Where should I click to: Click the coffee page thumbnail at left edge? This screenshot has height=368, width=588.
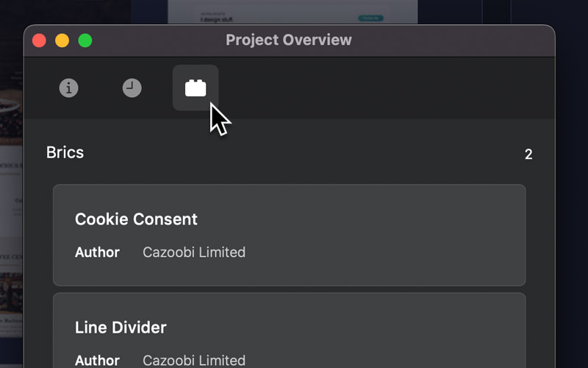pos(11,203)
